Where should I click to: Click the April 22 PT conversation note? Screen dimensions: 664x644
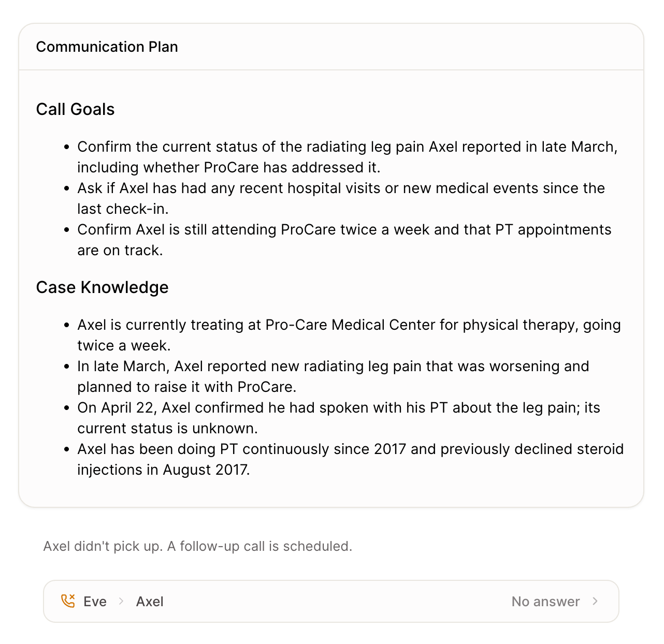tap(339, 418)
